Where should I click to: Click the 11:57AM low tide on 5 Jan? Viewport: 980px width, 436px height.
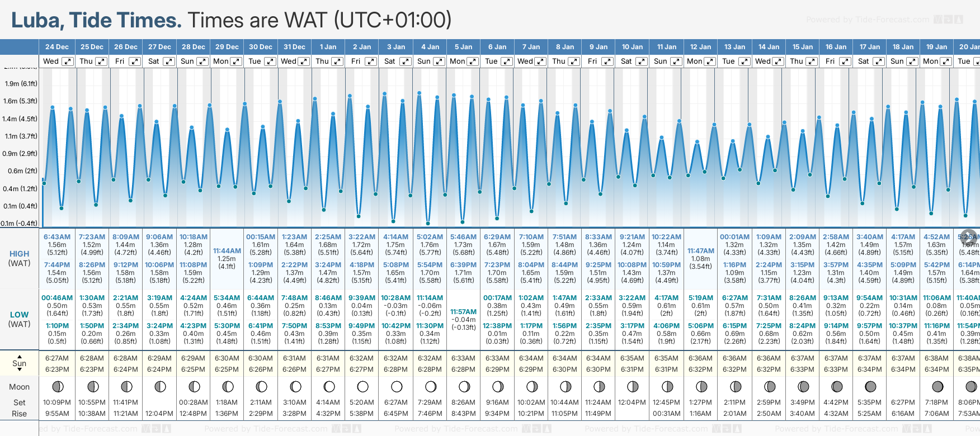(463, 311)
